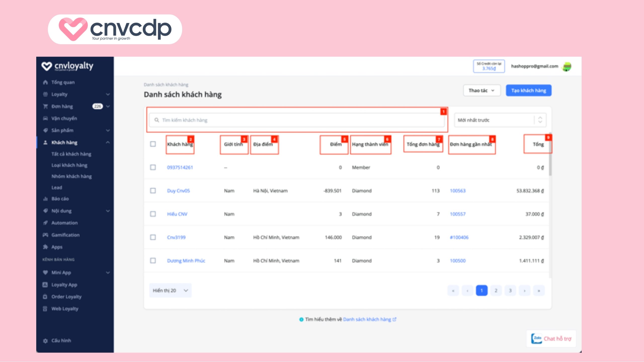
Task: Expand the Nội dung menu chevron
Action: click(108, 211)
